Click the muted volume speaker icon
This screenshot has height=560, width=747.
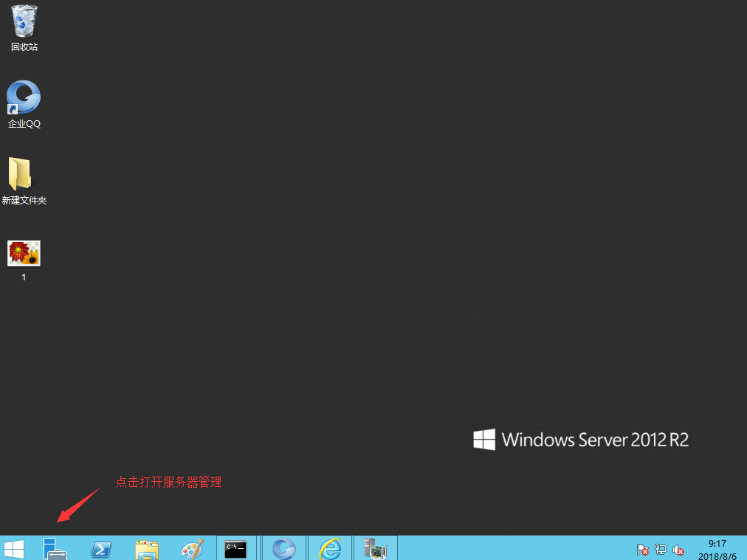(x=678, y=550)
